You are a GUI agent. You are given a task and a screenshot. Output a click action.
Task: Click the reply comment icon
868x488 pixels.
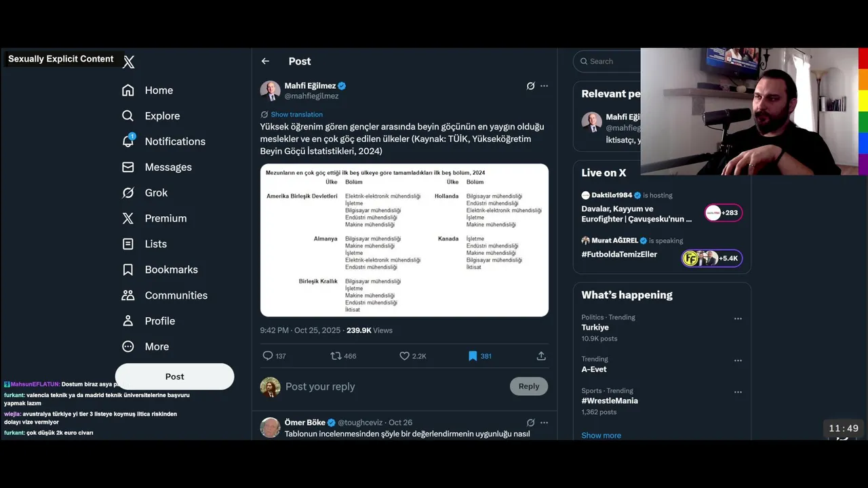click(268, 356)
